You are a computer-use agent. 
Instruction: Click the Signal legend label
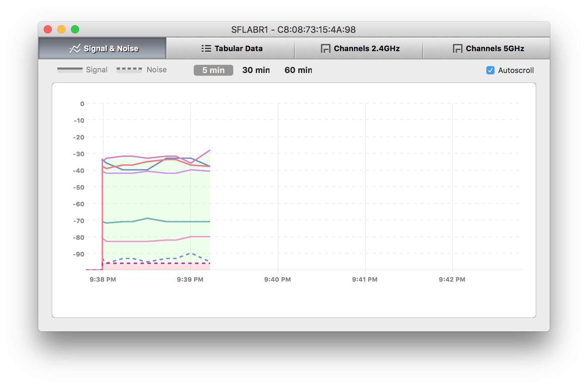(97, 70)
